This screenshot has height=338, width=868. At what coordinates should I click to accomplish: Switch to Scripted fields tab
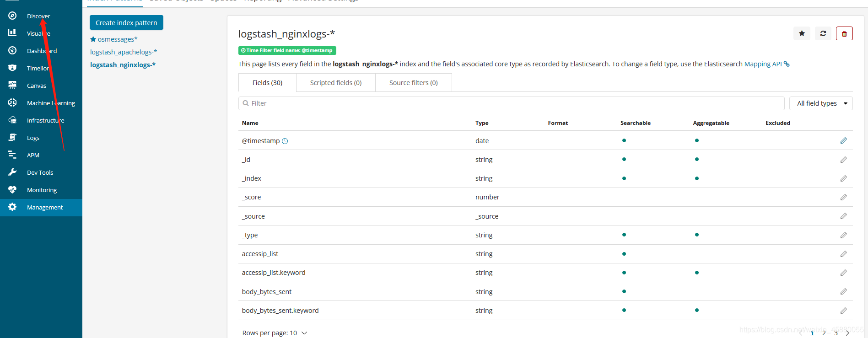[336, 83]
